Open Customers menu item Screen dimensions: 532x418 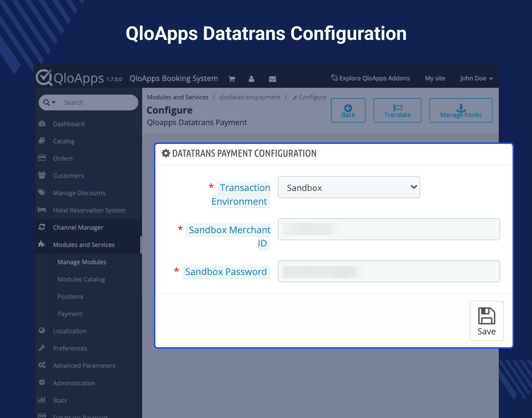[68, 176]
